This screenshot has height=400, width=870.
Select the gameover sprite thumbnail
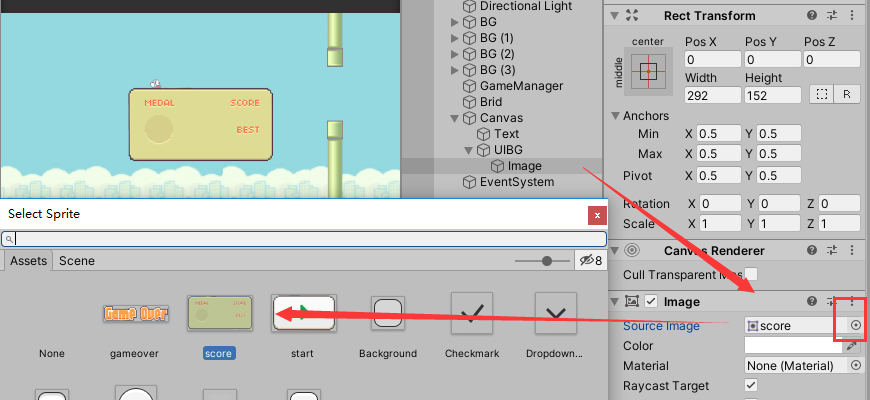136,314
